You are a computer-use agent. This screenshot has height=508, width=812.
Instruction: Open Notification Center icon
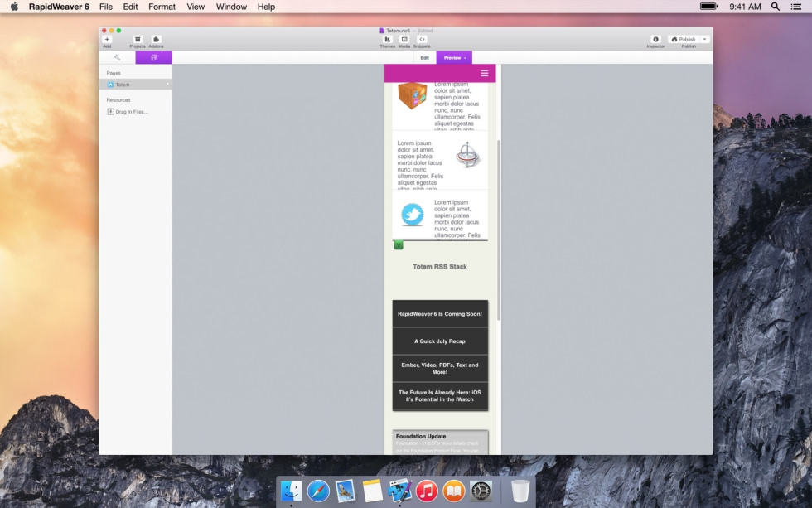(x=796, y=7)
